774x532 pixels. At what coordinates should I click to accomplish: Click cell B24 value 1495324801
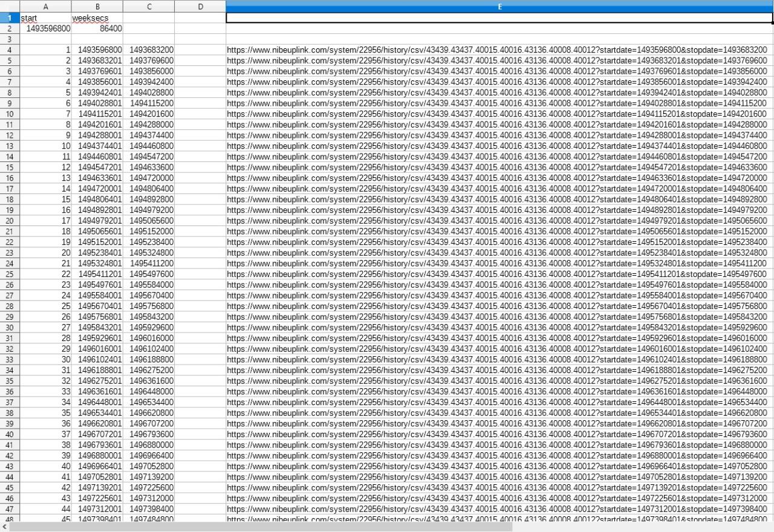(x=97, y=263)
